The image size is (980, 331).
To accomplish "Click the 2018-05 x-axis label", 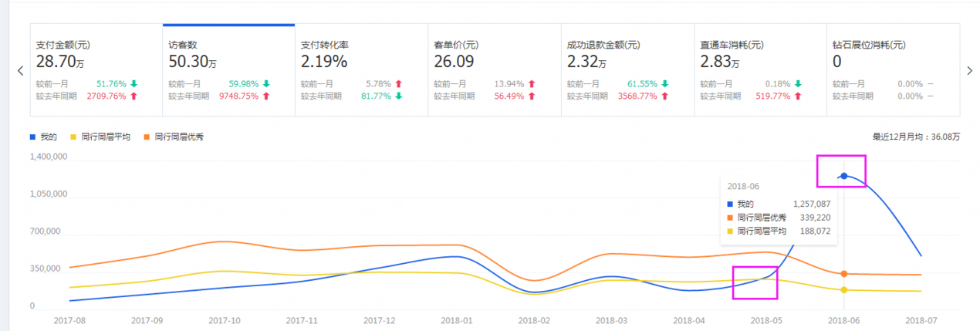I will (767, 319).
